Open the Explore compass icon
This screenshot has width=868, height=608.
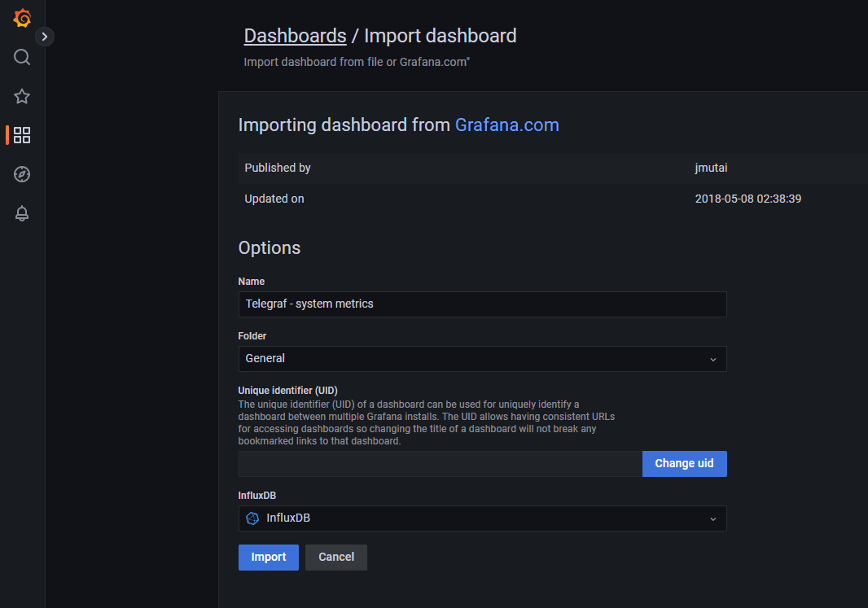pyautogui.click(x=22, y=174)
